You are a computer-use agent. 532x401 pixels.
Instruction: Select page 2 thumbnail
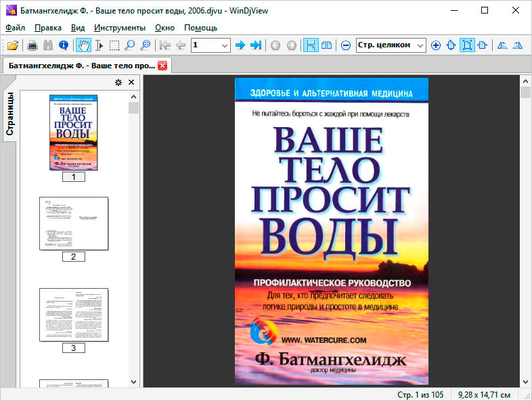click(x=74, y=224)
